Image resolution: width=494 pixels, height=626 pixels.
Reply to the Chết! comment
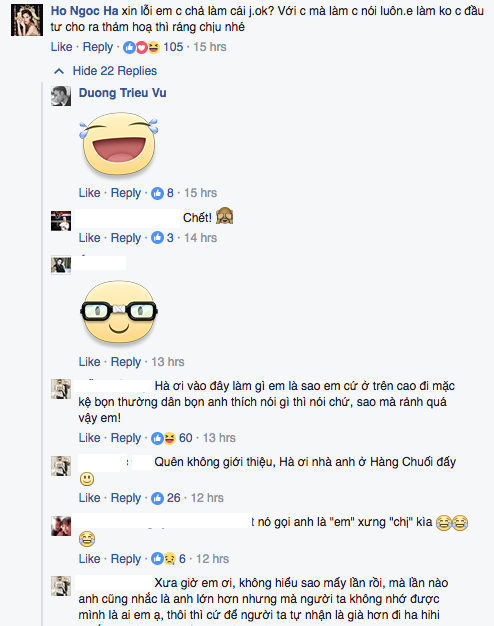[126, 238]
